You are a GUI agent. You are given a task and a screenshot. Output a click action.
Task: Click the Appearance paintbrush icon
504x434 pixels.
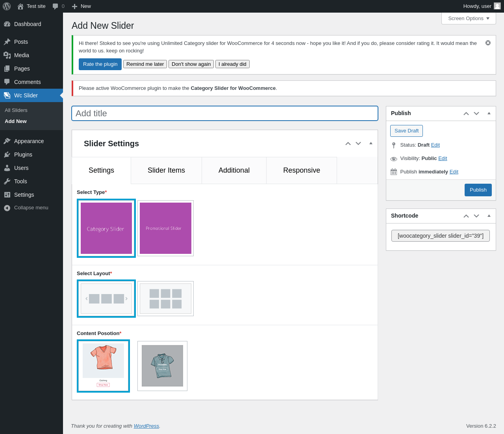(x=7, y=141)
